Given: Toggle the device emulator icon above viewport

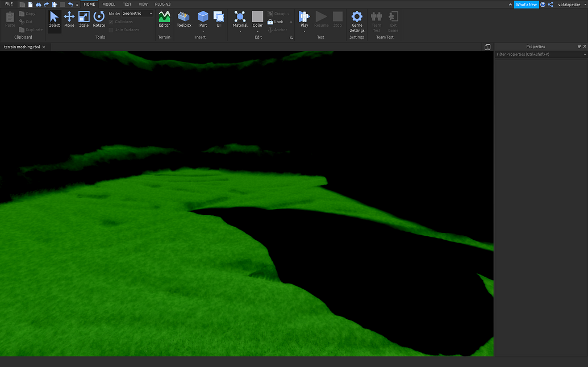Looking at the screenshot, I should 487,47.
